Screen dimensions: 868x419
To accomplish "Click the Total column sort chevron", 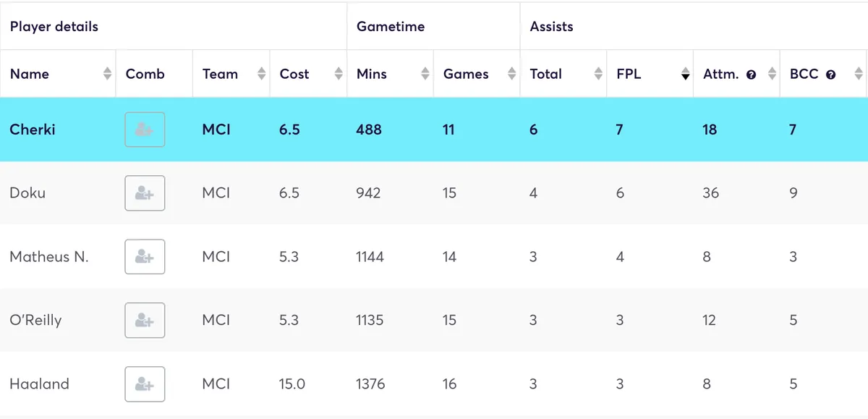I will point(599,74).
